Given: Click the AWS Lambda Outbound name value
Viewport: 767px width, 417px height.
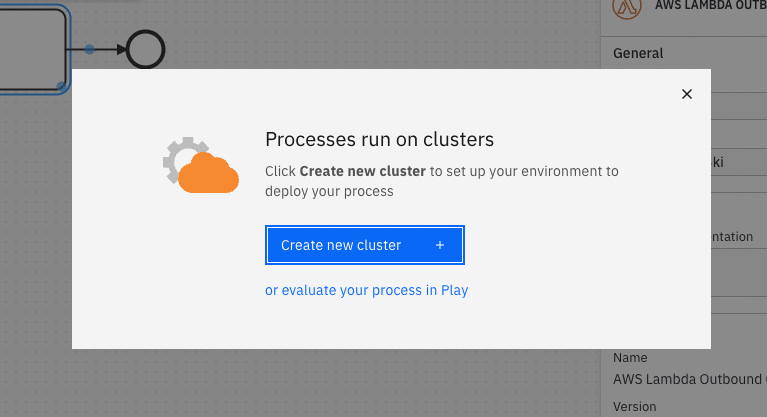Looking at the screenshot, I should click(x=690, y=379).
